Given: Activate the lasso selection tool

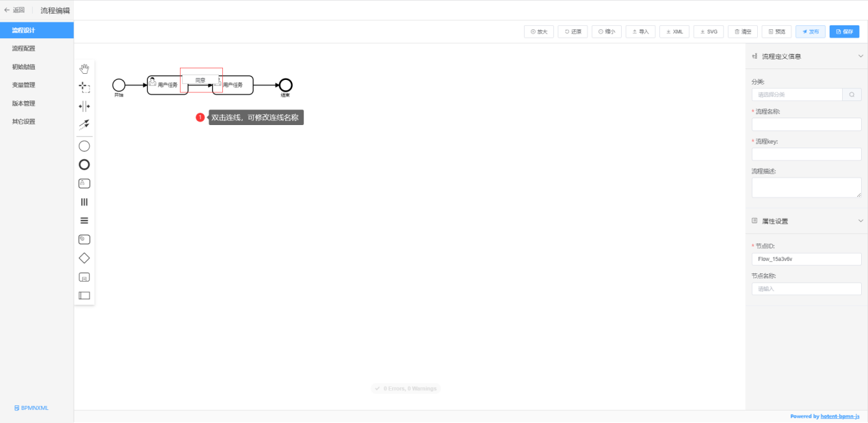Looking at the screenshot, I should (x=84, y=87).
